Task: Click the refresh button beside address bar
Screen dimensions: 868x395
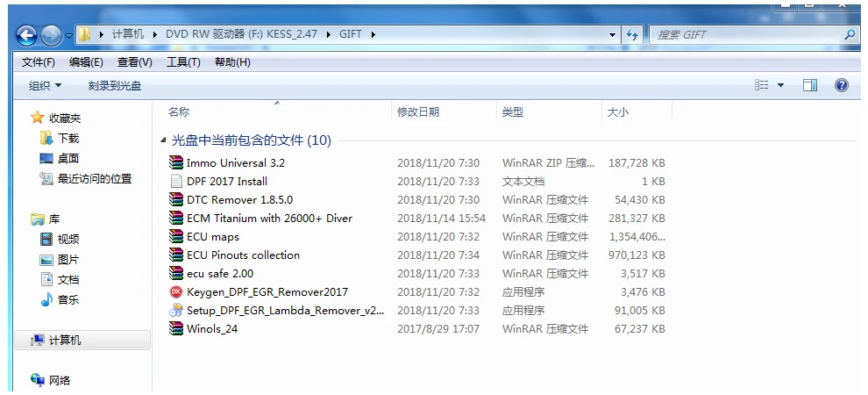Action: tap(631, 34)
